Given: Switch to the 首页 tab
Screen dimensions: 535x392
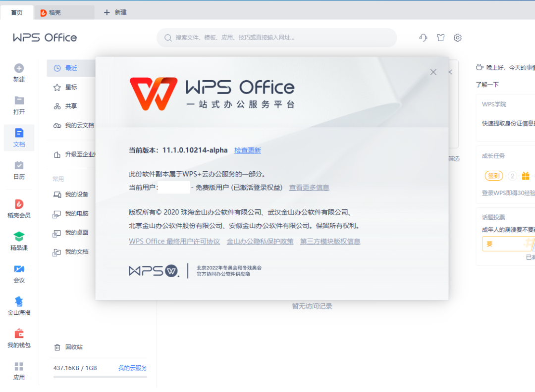Looking at the screenshot, I should pyautogui.click(x=17, y=12).
